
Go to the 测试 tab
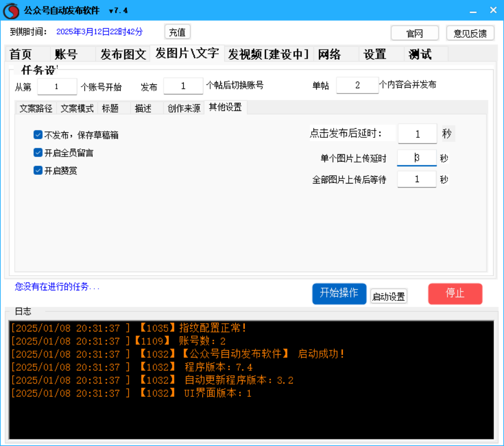(x=426, y=54)
